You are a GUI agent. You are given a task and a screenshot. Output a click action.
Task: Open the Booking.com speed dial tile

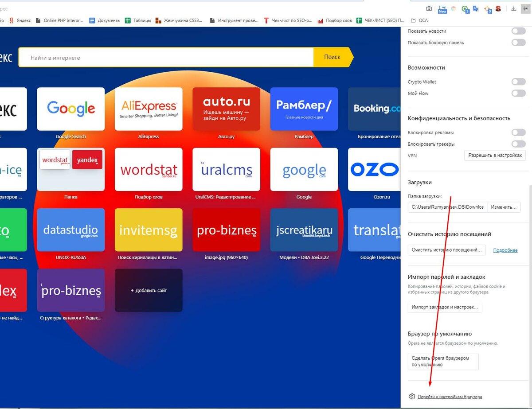(x=374, y=109)
